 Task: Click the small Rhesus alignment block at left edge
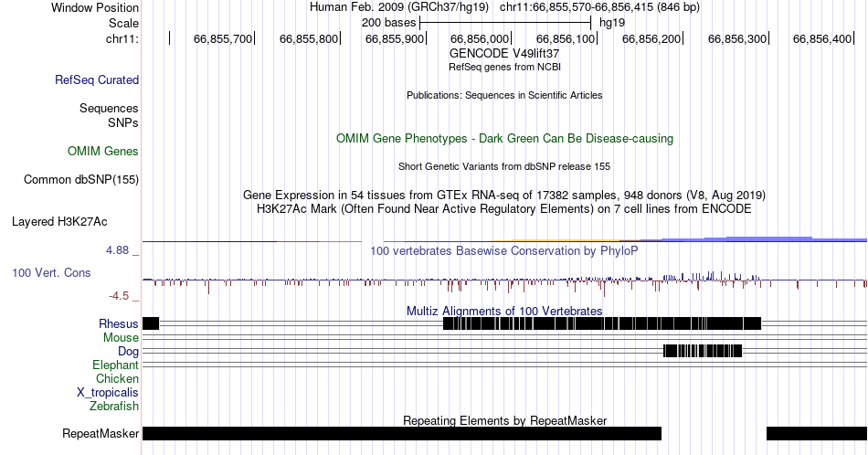click(x=151, y=323)
